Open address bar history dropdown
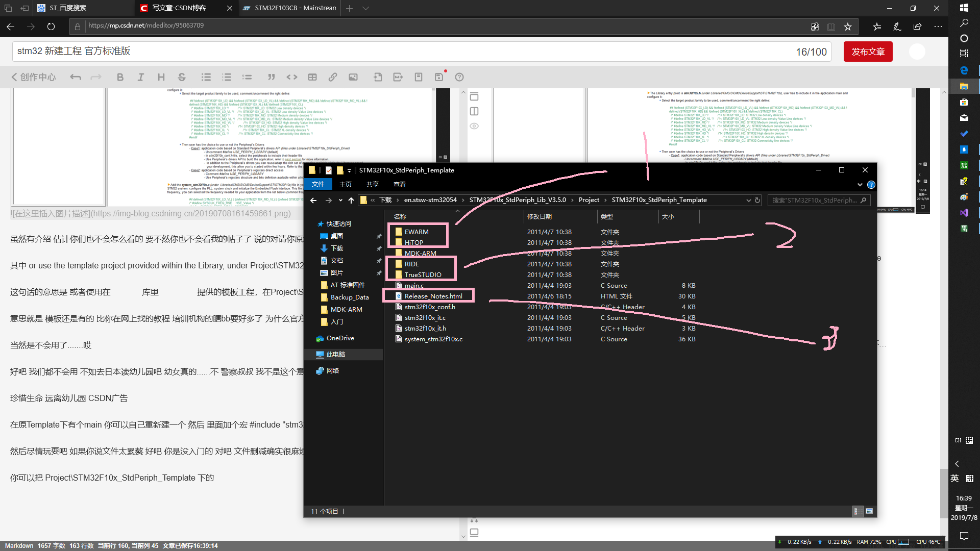This screenshot has width=980, height=551. 748,201
